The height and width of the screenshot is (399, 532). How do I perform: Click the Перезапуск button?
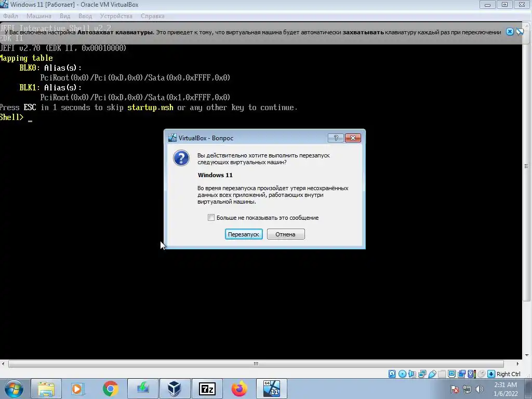pos(244,234)
